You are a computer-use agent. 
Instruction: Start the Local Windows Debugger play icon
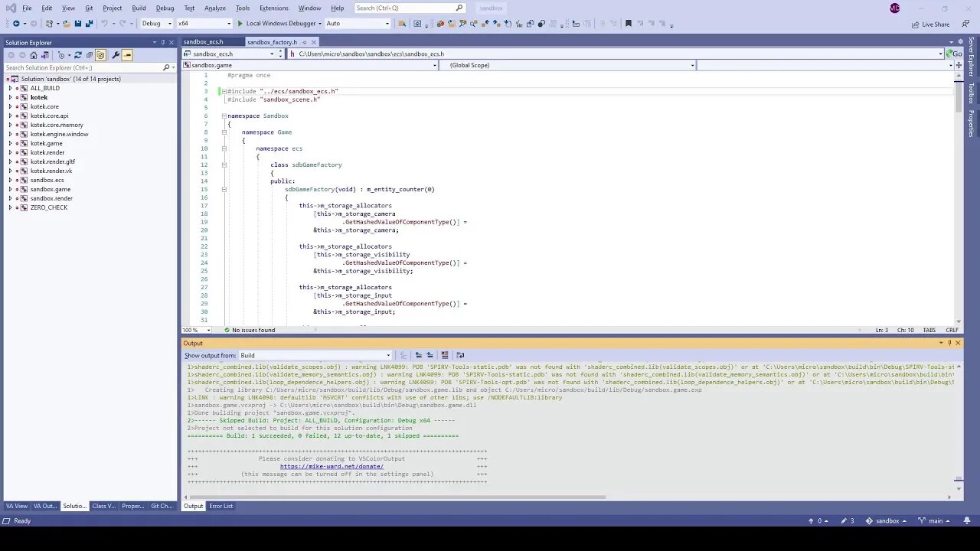240,23
